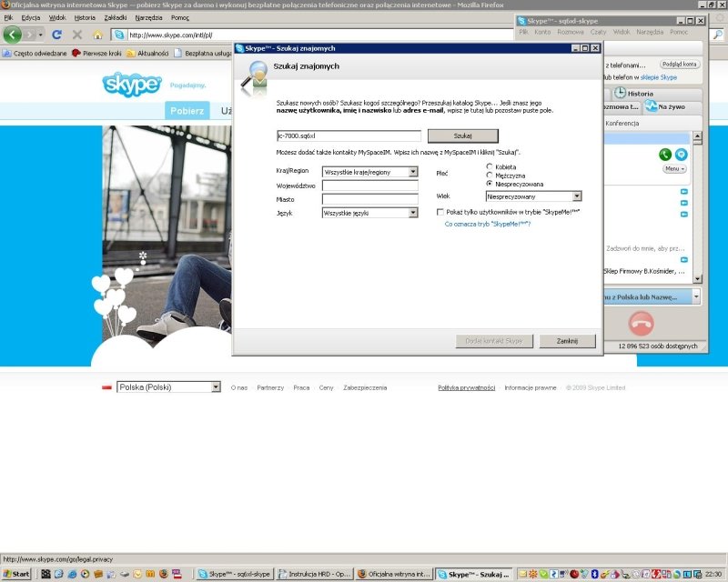Switch to Na żywo tab in Skype
728x582 pixels.
[x=672, y=106]
